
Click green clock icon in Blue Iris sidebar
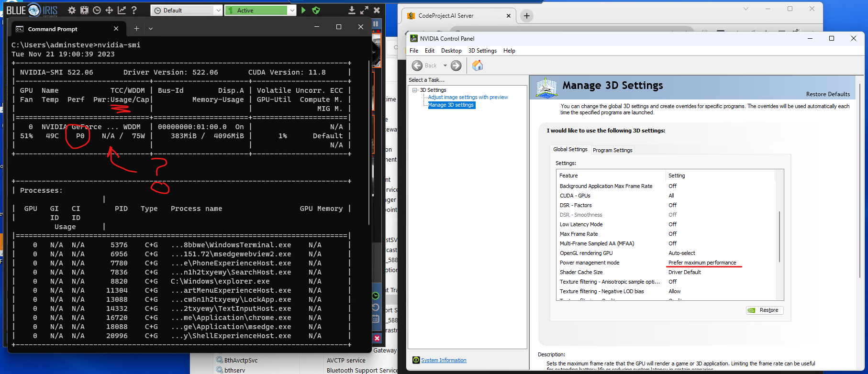pyautogui.click(x=376, y=296)
